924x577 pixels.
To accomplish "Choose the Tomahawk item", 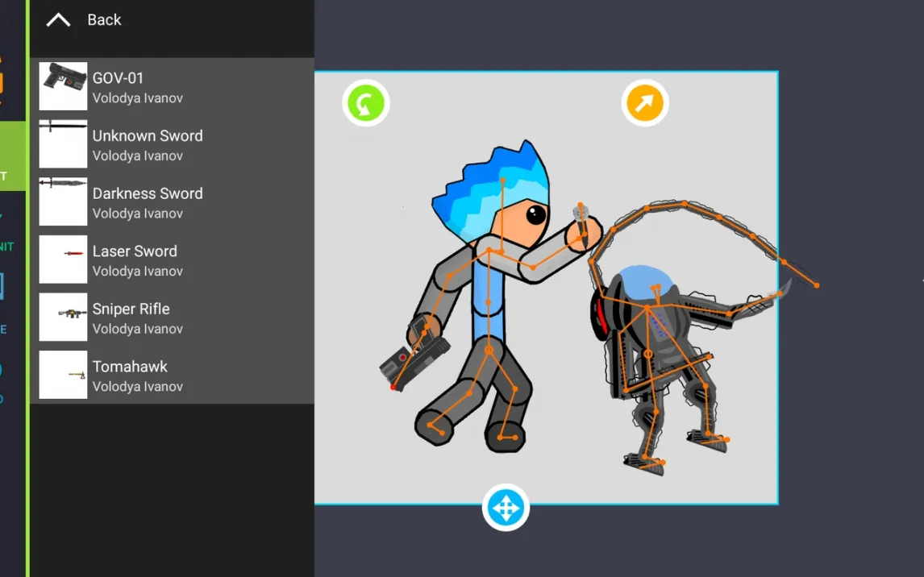I will click(x=172, y=375).
